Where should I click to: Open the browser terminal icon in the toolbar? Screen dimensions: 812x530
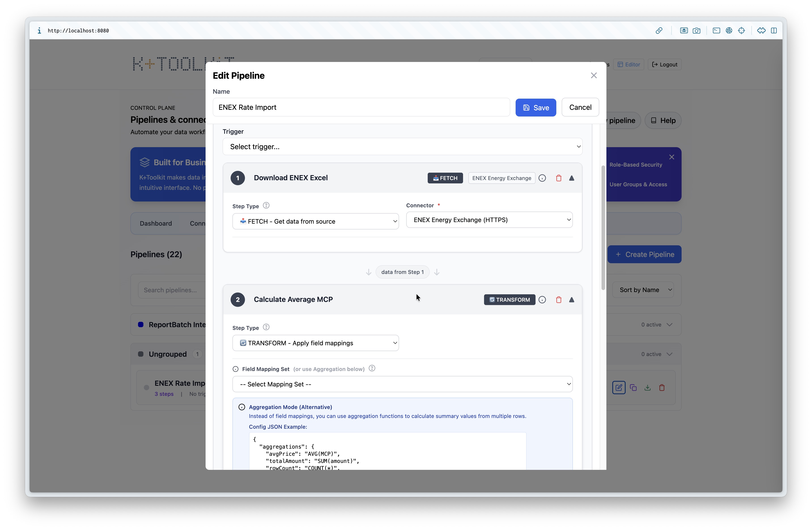tap(716, 30)
